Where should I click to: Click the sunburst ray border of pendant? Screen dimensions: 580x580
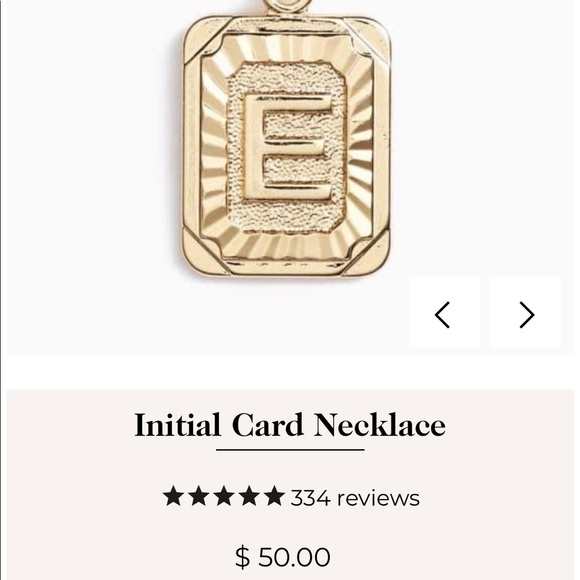coord(213,148)
